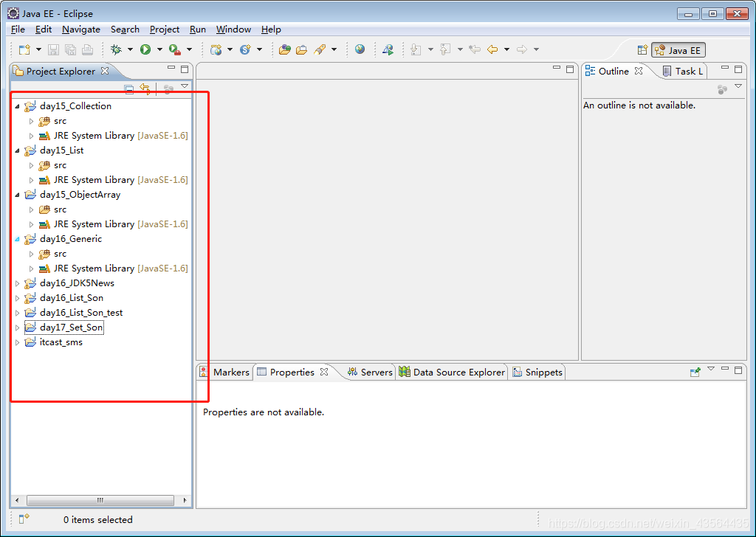This screenshot has width=756, height=537.
Task: Expand the day16_List_Son project
Action: click(18, 298)
